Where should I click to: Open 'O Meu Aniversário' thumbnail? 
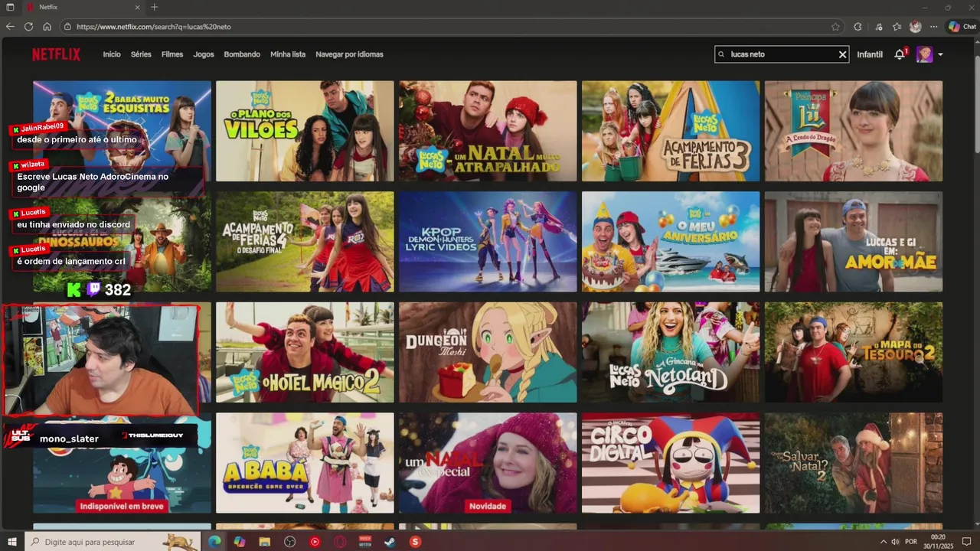671,241
